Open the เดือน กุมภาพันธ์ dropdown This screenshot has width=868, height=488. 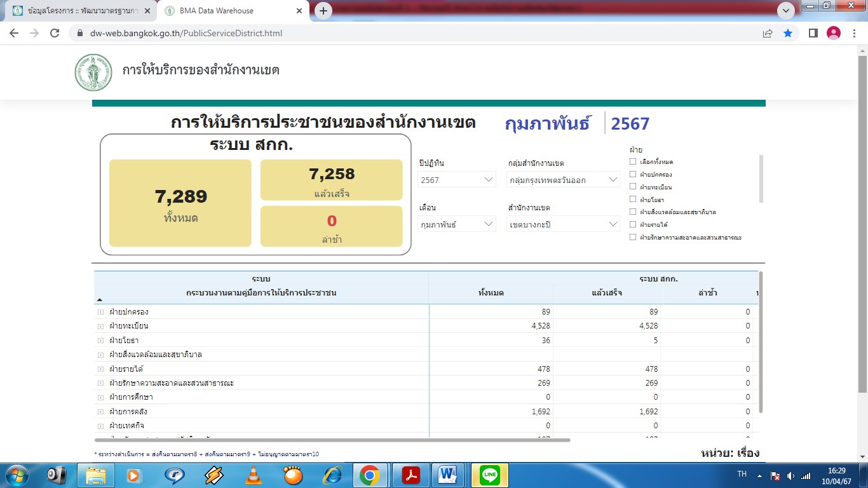[x=457, y=224]
